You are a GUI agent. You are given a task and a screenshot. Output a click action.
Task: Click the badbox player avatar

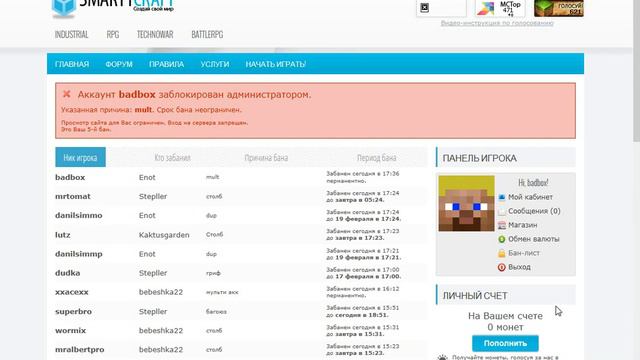466,203
